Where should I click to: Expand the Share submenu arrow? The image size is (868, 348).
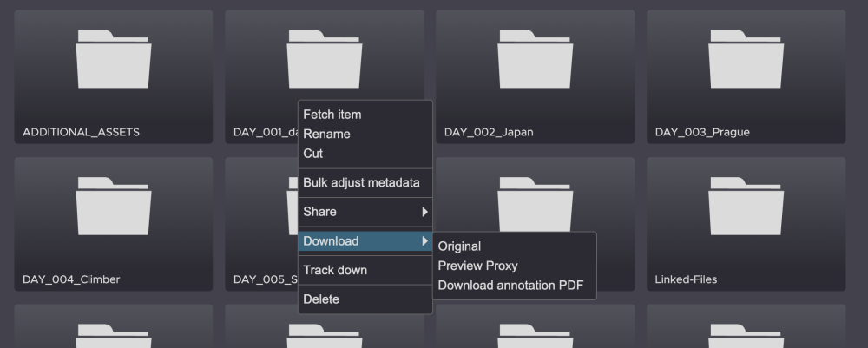tap(424, 212)
